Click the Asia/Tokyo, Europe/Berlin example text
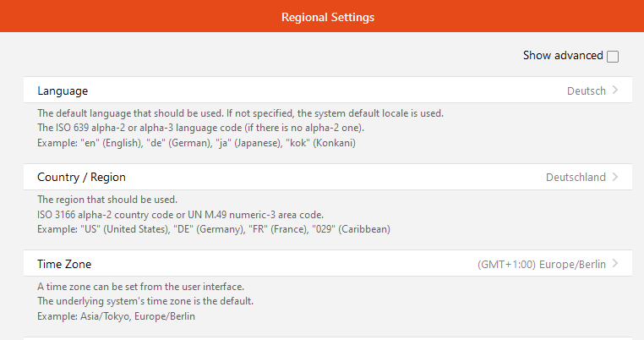Screen dimensions: 644x340 [138, 316]
